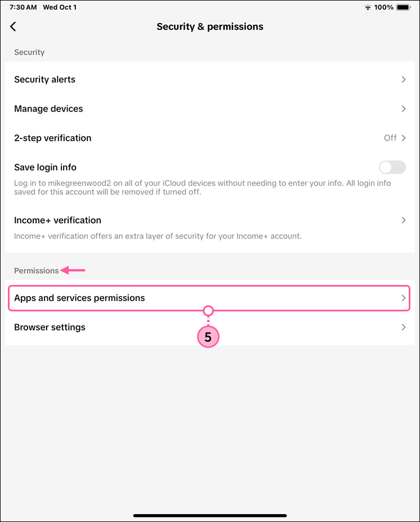Click the chevron beside Manage devices
The height and width of the screenshot is (522, 420).
403,109
